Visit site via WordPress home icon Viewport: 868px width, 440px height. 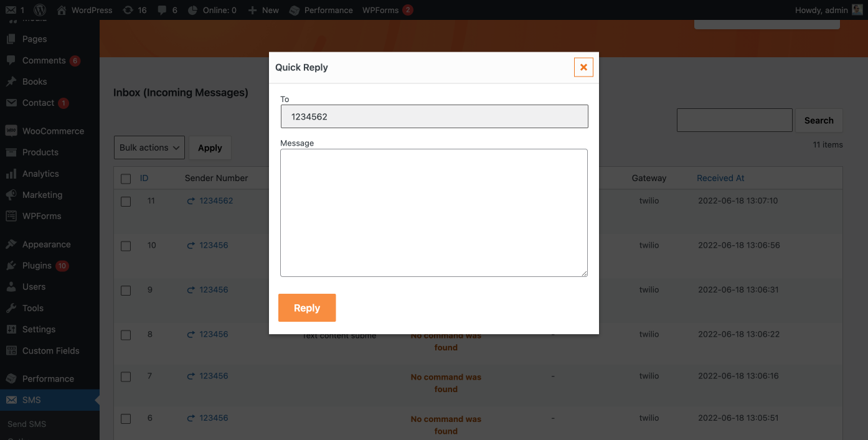tap(84, 10)
